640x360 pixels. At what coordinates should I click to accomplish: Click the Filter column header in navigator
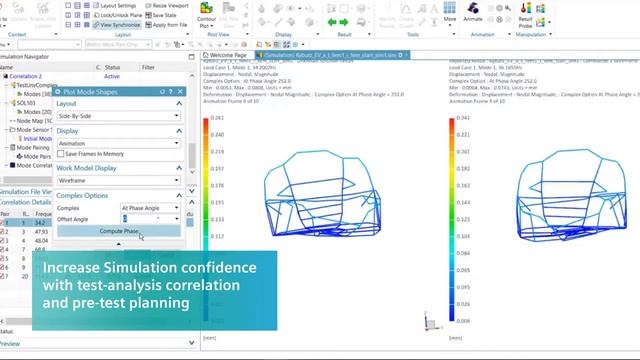[148, 67]
